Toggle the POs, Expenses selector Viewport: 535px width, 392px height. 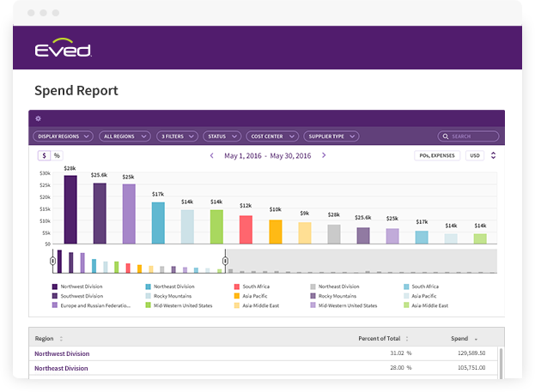(x=436, y=155)
